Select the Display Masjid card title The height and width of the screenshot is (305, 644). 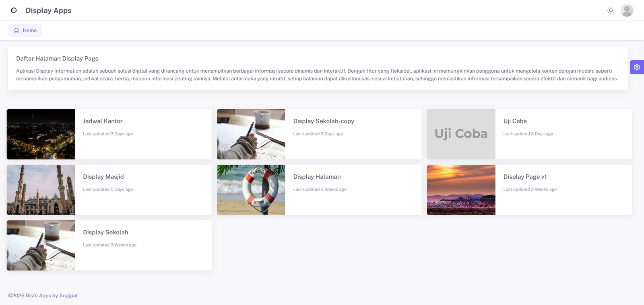tap(103, 177)
